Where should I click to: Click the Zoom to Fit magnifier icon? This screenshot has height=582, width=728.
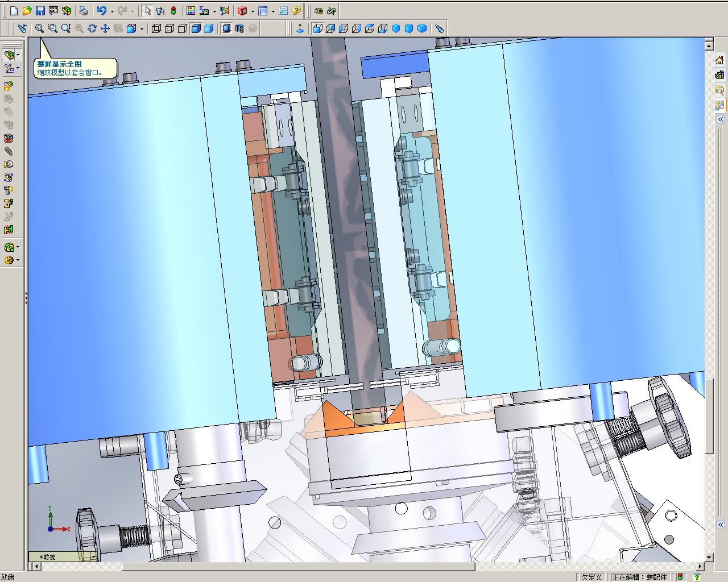pos(39,28)
